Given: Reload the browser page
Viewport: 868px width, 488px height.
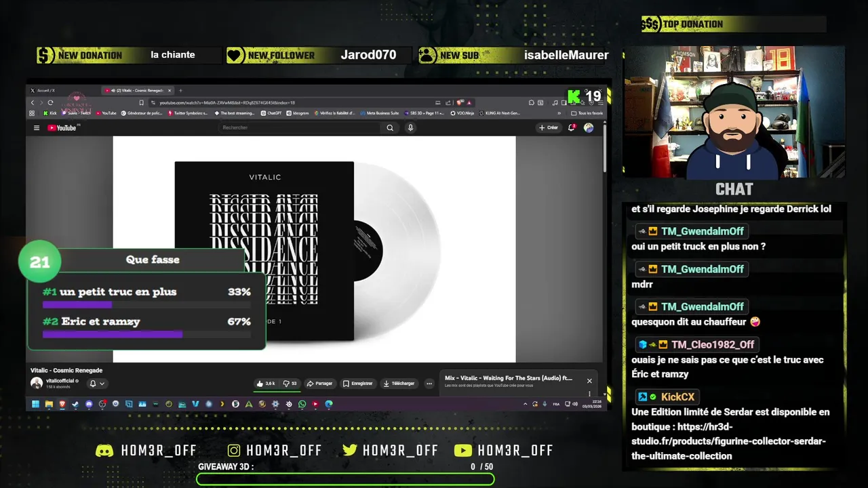Looking at the screenshot, I should pos(50,102).
